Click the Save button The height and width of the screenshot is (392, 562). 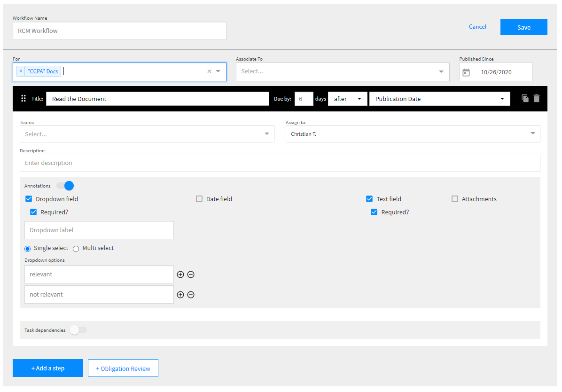(x=523, y=27)
